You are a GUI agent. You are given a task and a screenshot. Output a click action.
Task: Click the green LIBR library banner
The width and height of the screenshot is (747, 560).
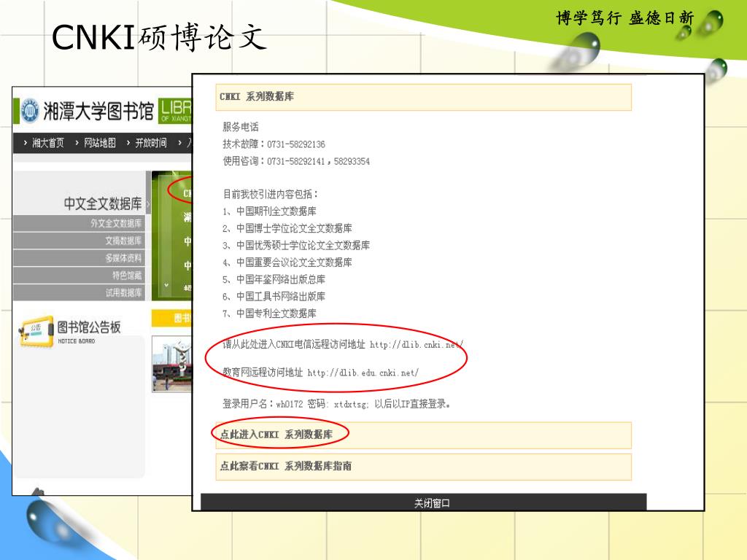(x=175, y=111)
